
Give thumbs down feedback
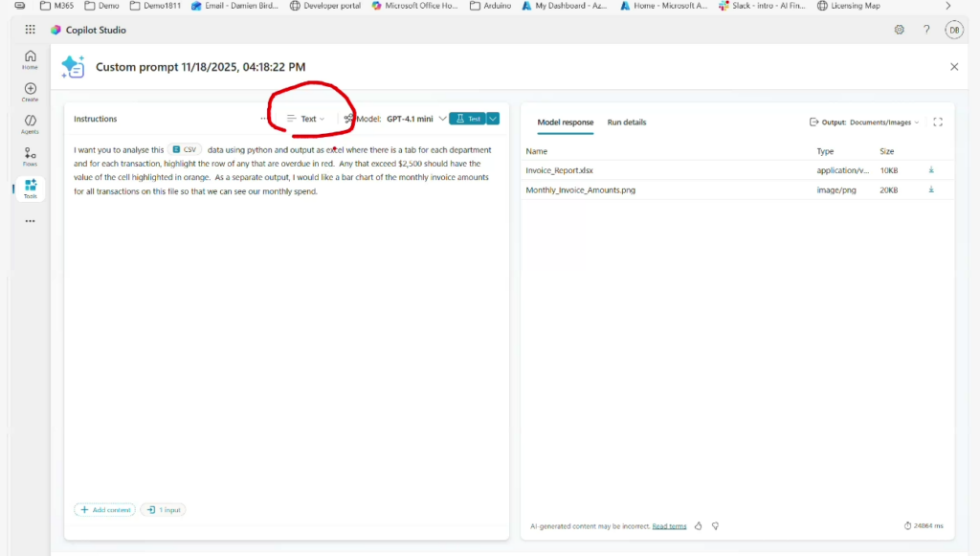point(715,526)
